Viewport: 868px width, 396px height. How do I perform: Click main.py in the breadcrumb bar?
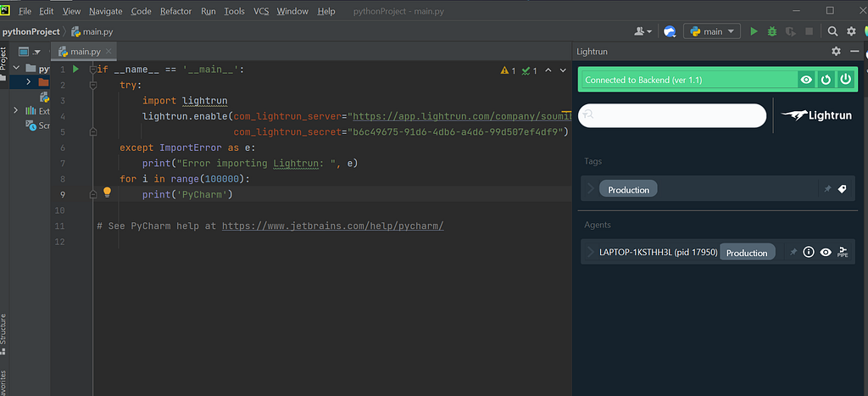coord(92,31)
